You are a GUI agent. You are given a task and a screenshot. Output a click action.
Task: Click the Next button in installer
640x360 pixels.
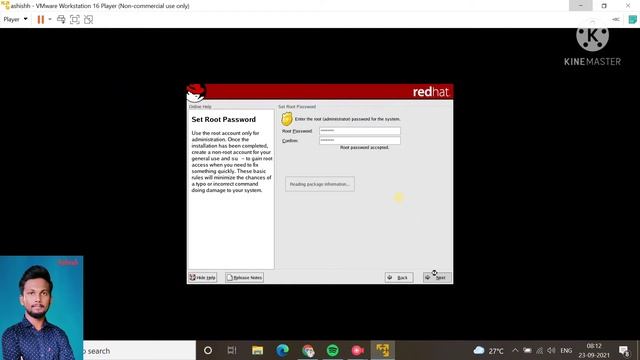[x=437, y=277]
